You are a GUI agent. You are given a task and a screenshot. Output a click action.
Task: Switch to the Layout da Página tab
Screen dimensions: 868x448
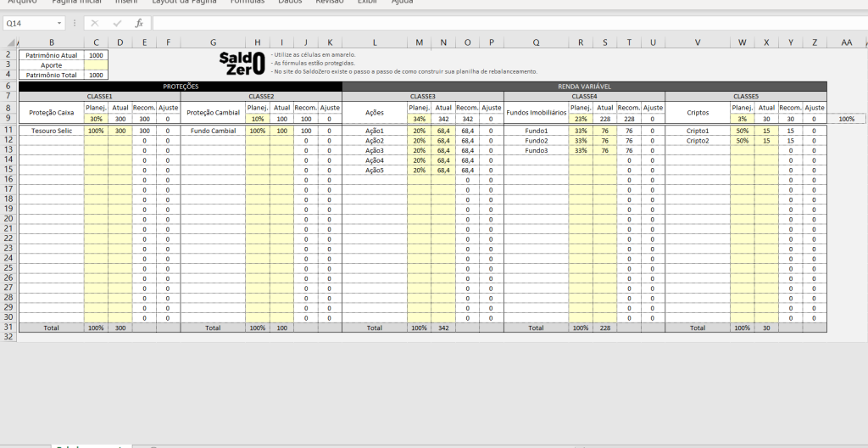tap(184, 2)
